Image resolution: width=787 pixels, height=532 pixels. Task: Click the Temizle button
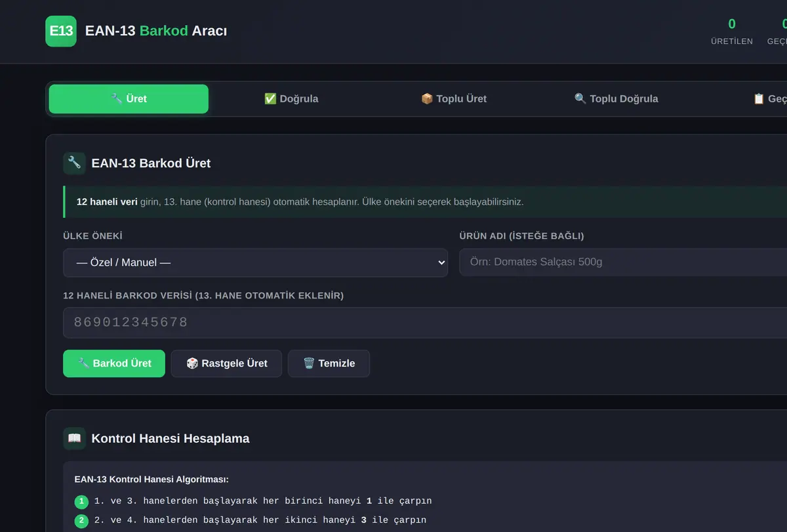point(329,363)
